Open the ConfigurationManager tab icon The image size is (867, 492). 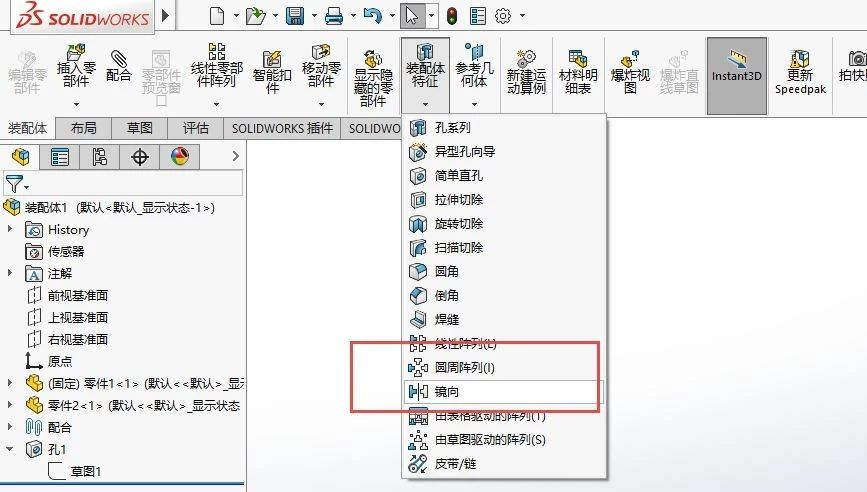[99, 156]
